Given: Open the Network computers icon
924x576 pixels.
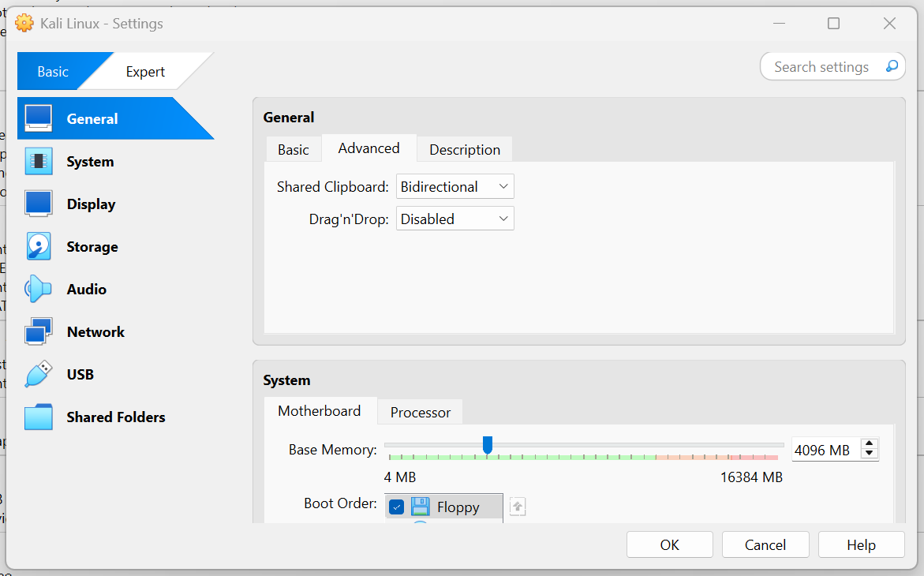Looking at the screenshot, I should pyautogui.click(x=39, y=331).
